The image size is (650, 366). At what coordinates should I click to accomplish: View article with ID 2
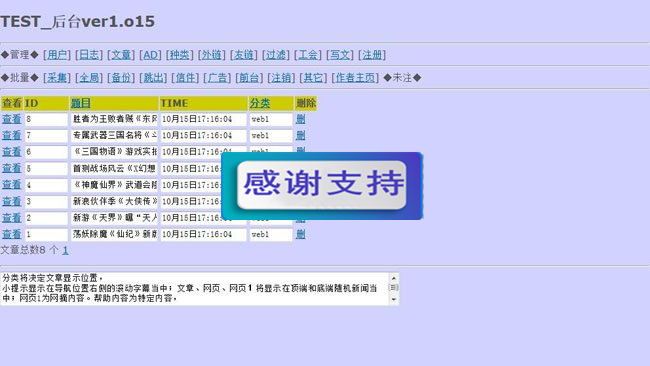click(x=12, y=218)
